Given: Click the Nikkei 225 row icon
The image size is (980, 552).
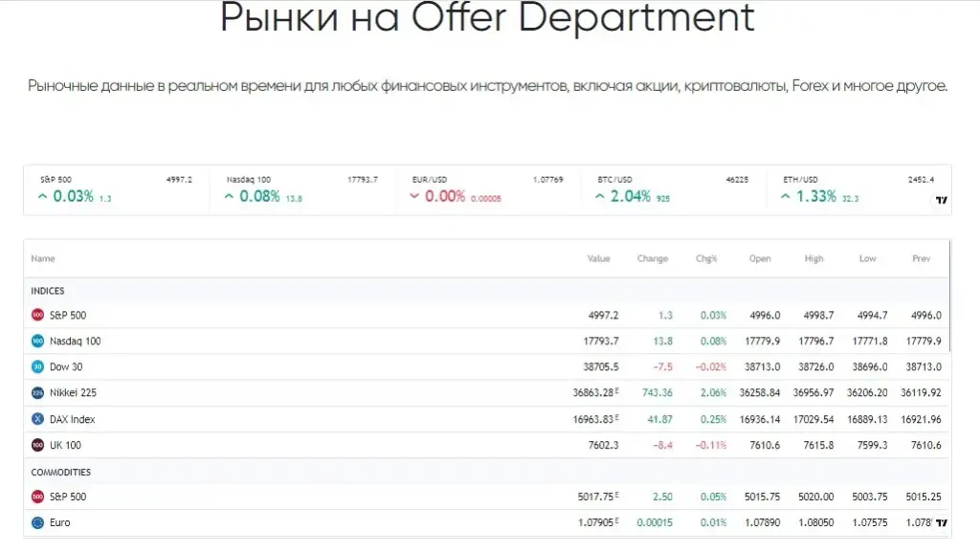Looking at the screenshot, I should coord(37,393).
